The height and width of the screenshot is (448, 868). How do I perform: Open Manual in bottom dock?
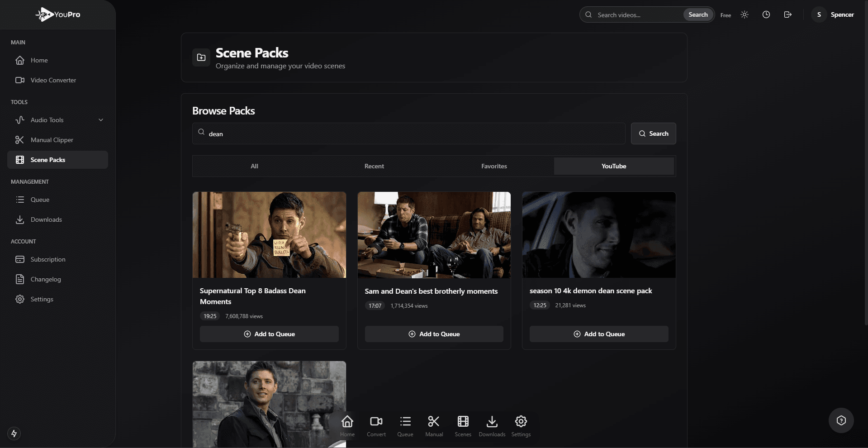(x=434, y=426)
